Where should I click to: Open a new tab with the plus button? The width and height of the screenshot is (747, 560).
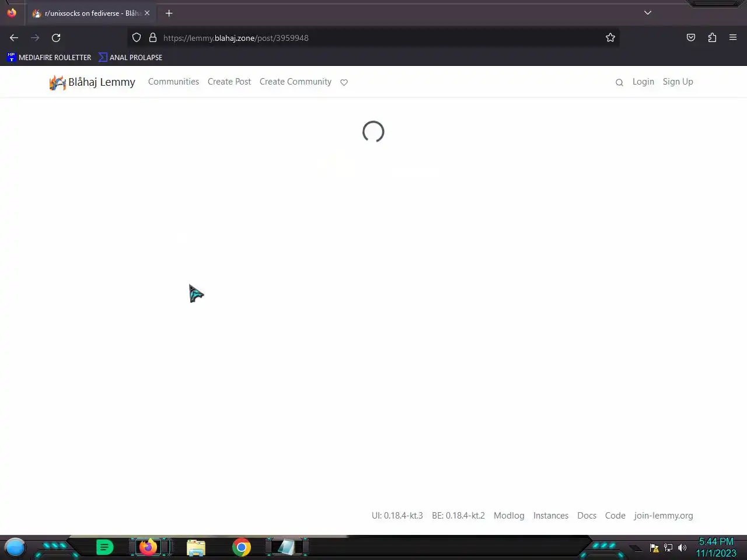pyautogui.click(x=169, y=13)
